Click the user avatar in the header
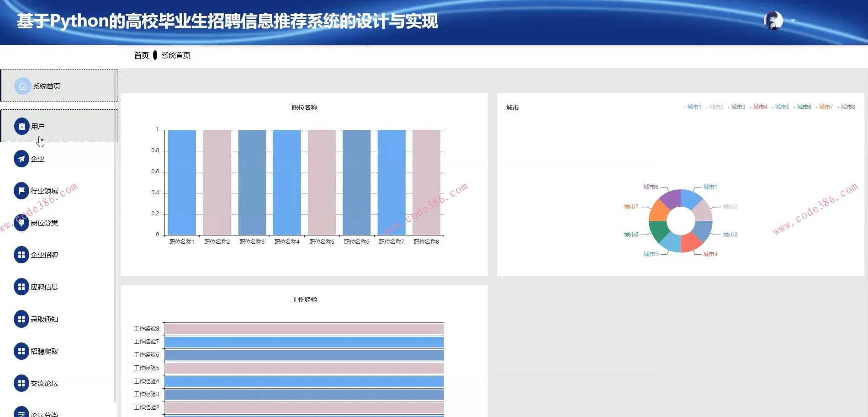This screenshot has height=417, width=868. pyautogui.click(x=773, y=21)
